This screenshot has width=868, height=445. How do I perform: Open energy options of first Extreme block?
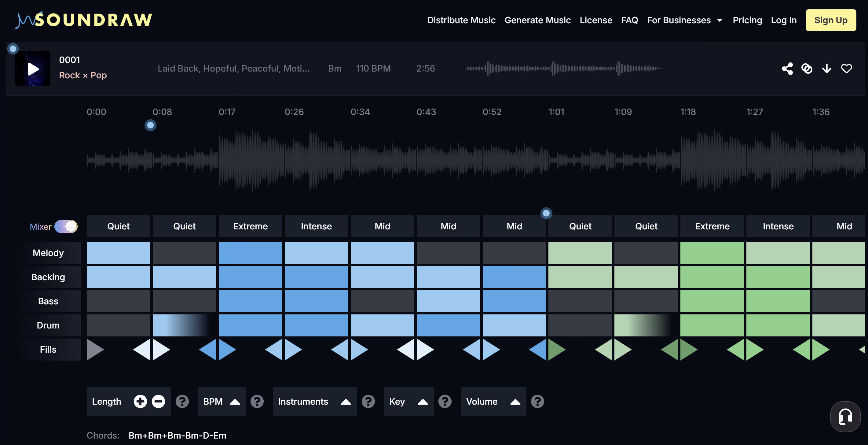click(x=250, y=226)
